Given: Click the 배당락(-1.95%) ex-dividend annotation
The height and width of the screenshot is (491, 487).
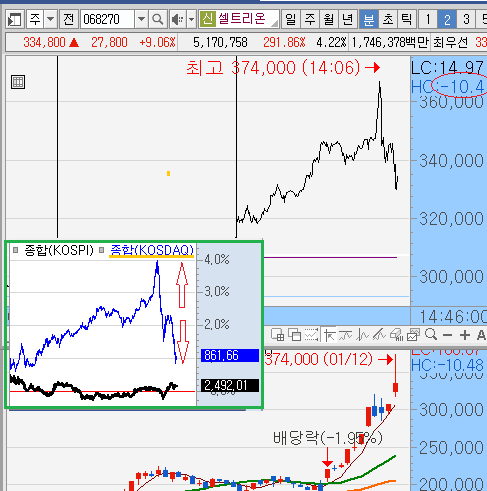Looking at the screenshot, I should pos(328,438).
